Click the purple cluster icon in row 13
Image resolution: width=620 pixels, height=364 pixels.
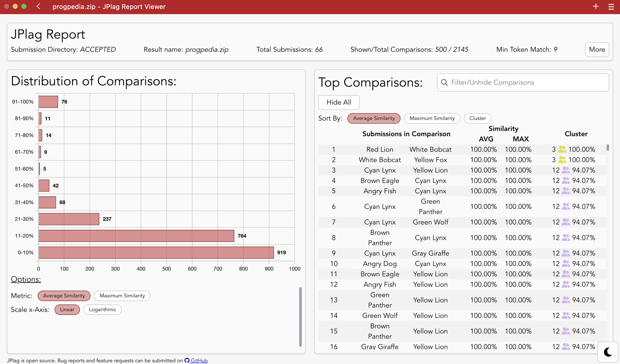click(566, 300)
